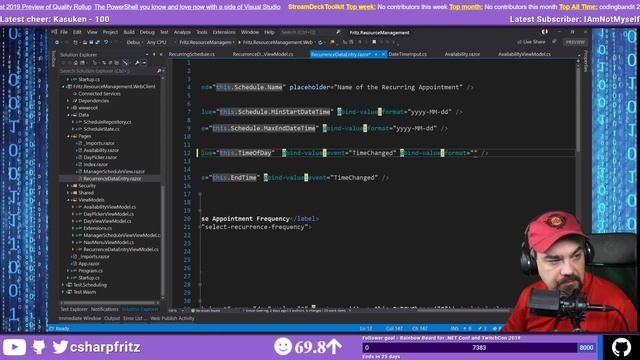640x360 pixels.
Task: Select ScheduleRepository.cs in Solution Explorer
Action: click(107, 122)
